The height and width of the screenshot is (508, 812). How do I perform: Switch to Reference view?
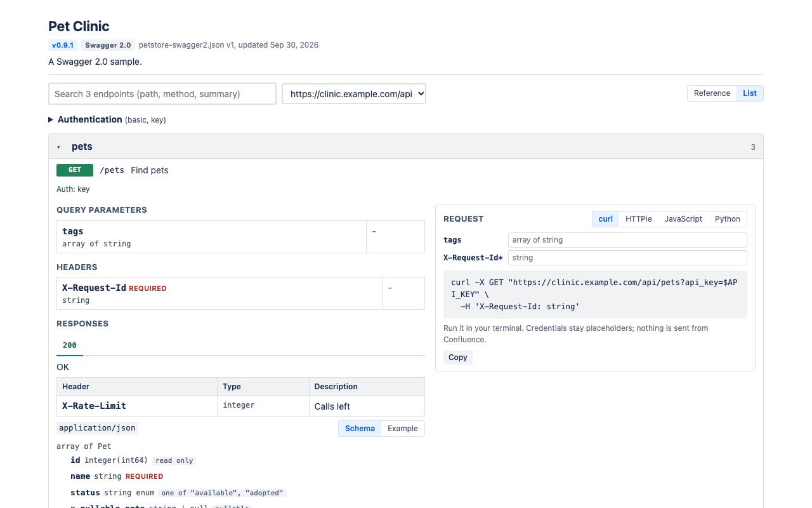coord(712,93)
